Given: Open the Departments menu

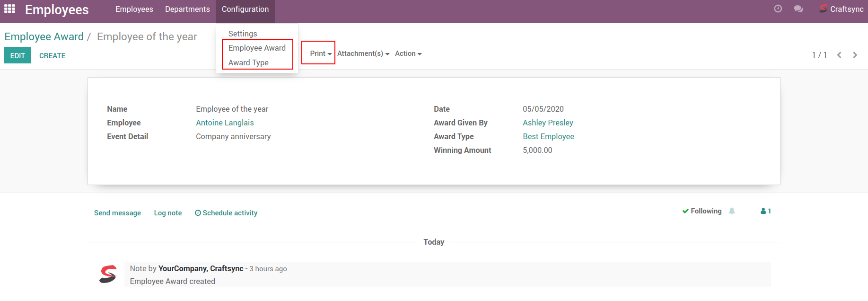Looking at the screenshot, I should (187, 9).
